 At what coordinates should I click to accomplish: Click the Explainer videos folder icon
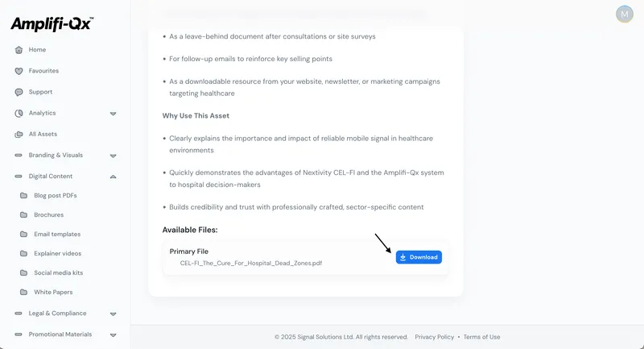23,253
